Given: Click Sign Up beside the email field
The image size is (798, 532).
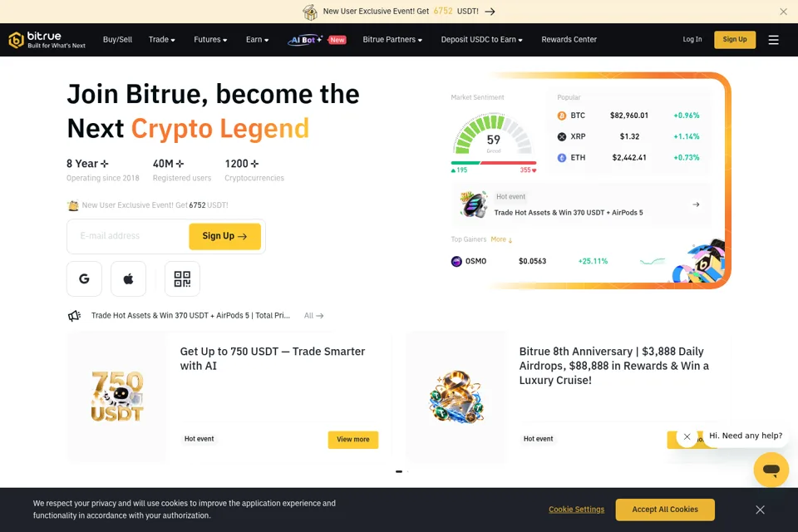Looking at the screenshot, I should pos(224,236).
